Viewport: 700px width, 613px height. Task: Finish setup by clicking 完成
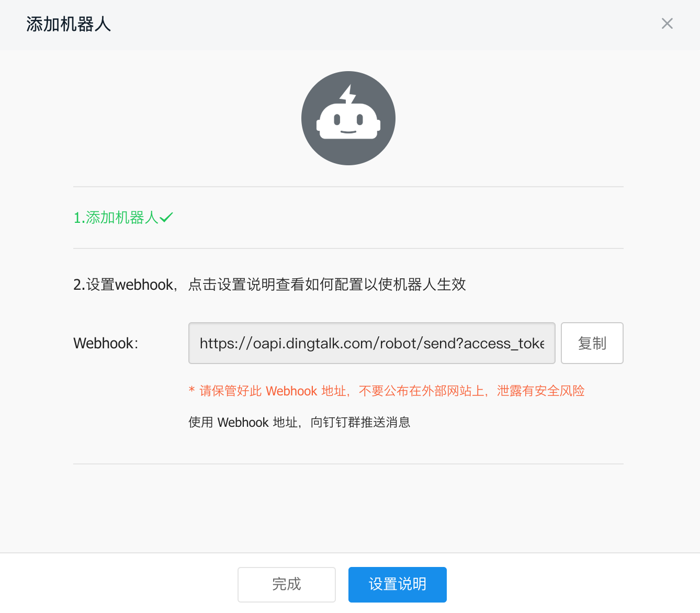[x=286, y=584]
